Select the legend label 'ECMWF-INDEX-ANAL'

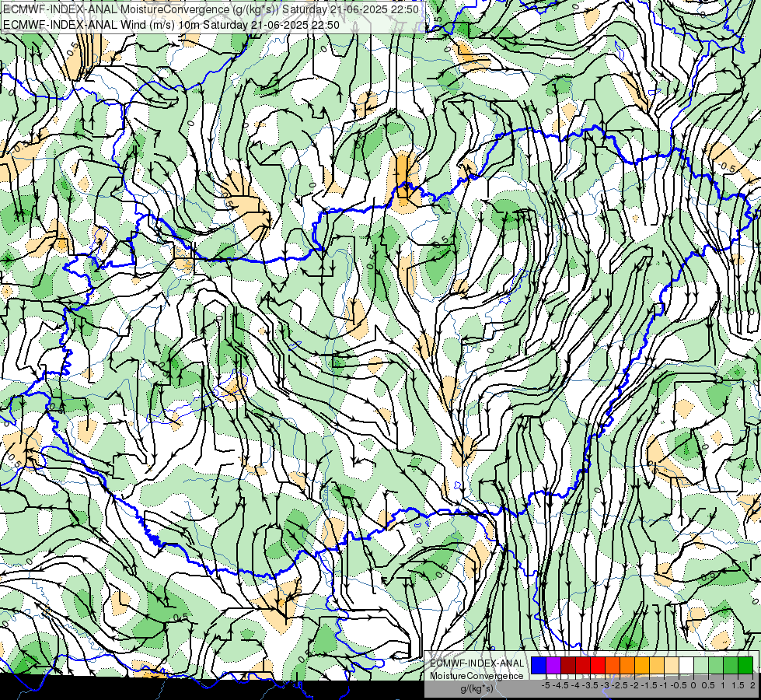point(477,663)
